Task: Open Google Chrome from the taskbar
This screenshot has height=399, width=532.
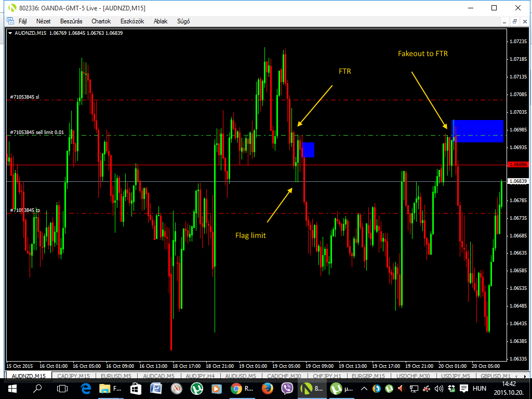Action: [236, 388]
